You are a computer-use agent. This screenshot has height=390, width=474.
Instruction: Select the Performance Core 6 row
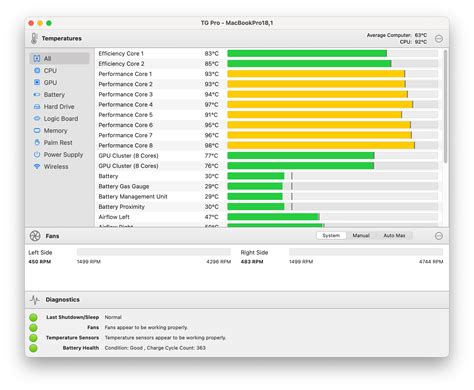tap(268, 125)
